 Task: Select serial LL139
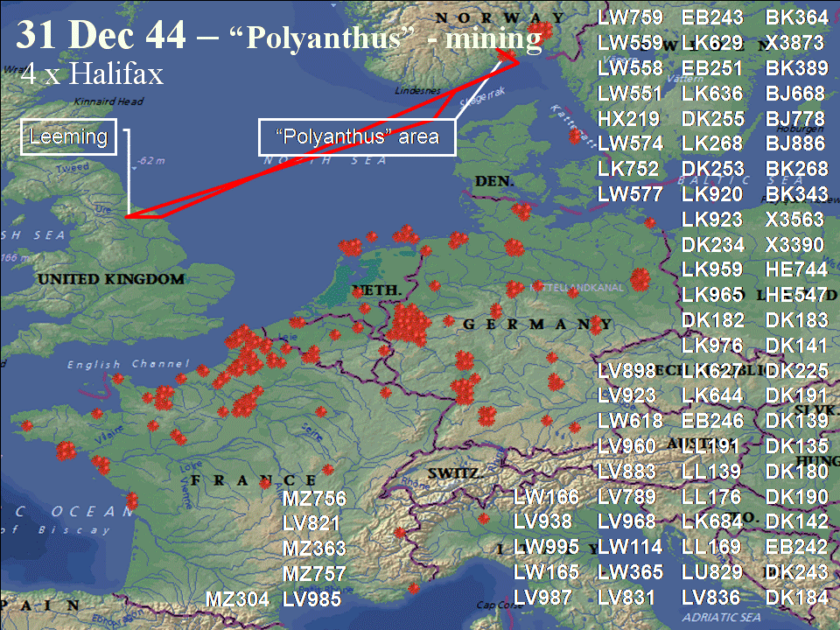pos(710,472)
